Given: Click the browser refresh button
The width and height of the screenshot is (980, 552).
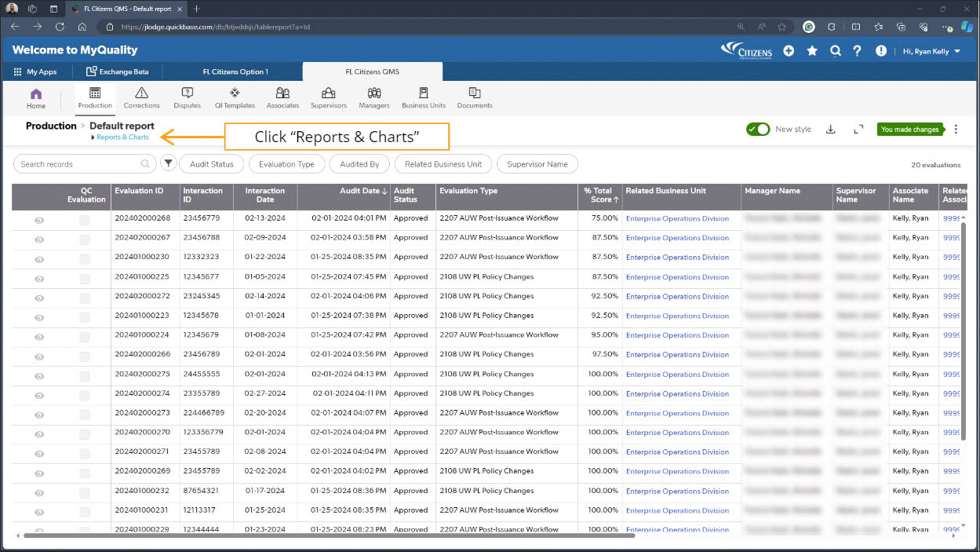Looking at the screenshot, I should pos(59,26).
